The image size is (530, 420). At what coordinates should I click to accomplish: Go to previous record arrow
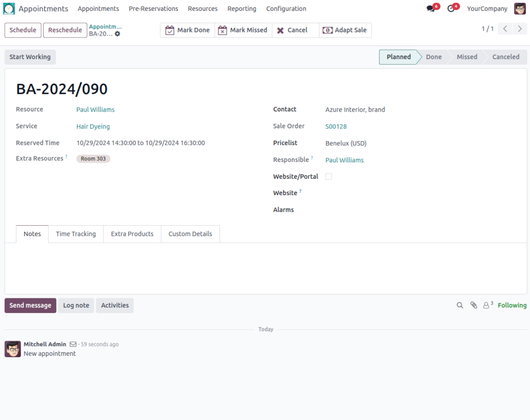pyautogui.click(x=505, y=29)
